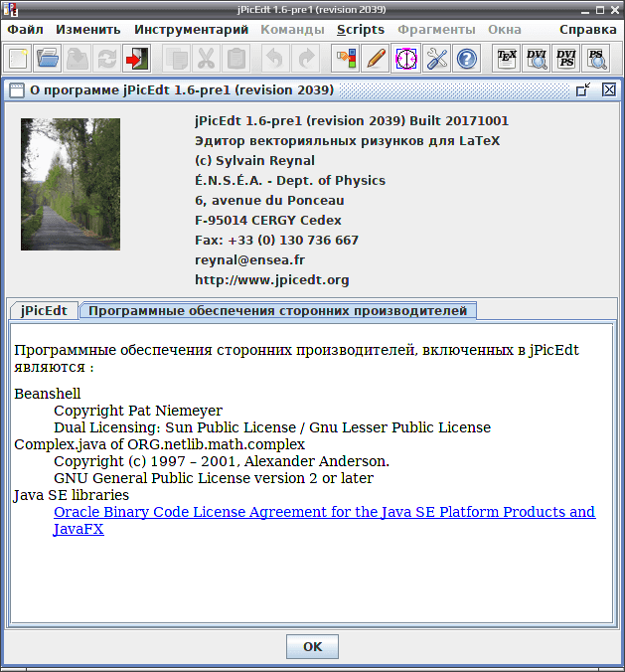Screen dimensions: 625x672
Task: Click the Copyright Pat Niemeyer line
Action: pos(138,411)
